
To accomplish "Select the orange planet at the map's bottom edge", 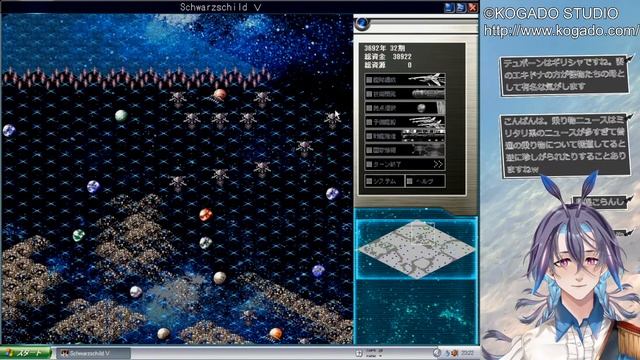I will point(276,333).
